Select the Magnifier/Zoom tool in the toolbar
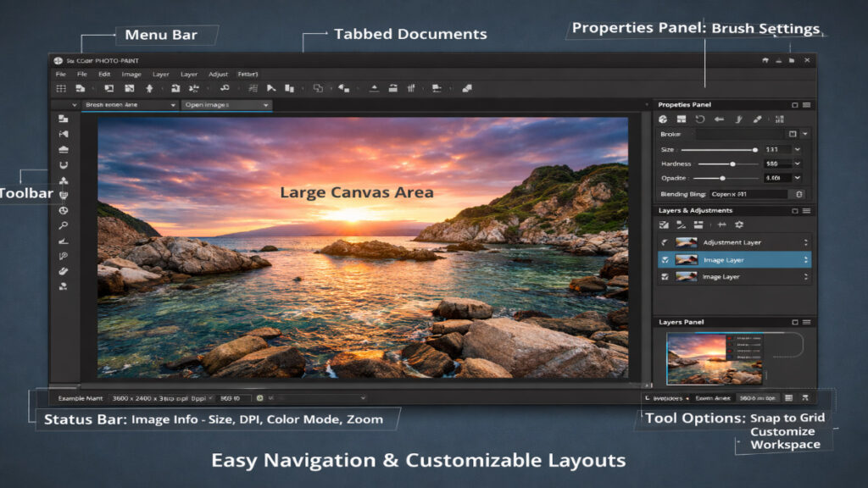The image size is (868, 488). pyautogui.click(x=63, y=224)
